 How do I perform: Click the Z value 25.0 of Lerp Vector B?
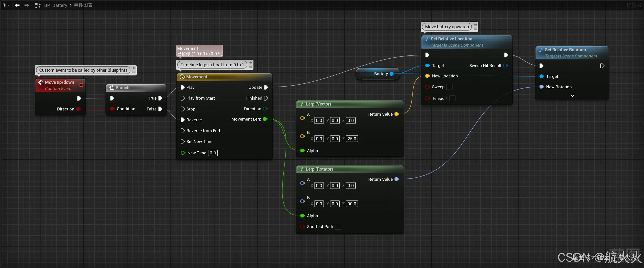pos(352,139)
